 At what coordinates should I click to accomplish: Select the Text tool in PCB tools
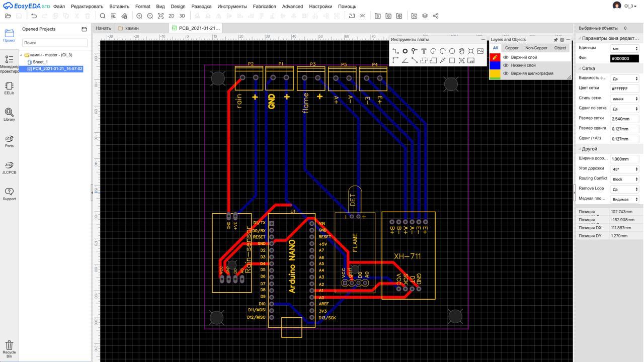tap(424, 51)
